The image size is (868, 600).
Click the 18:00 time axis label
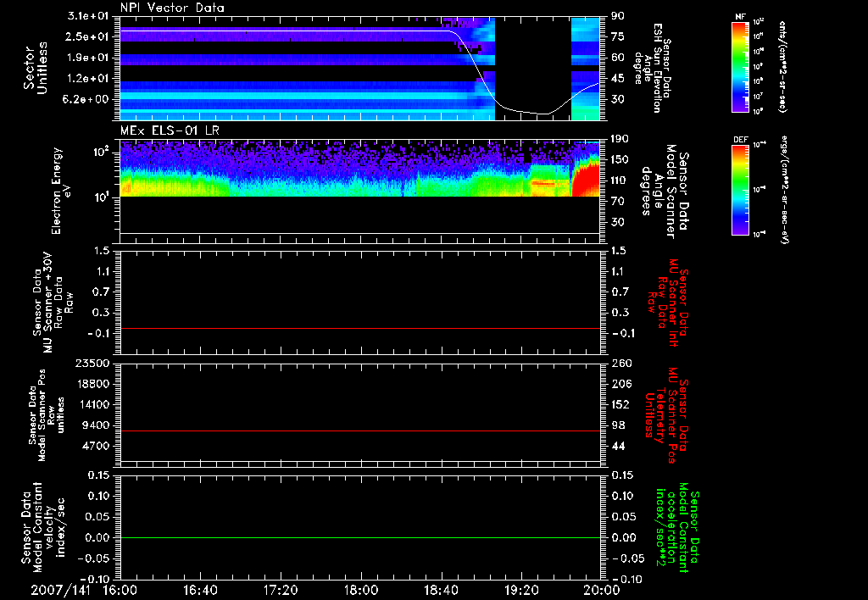tap(361, 590)
